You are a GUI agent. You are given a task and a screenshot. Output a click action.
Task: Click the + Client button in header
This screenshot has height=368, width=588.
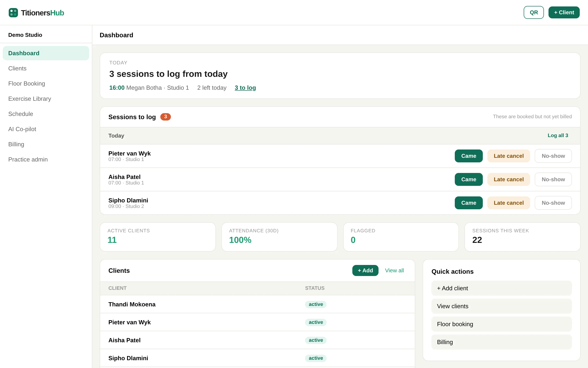click(564, 12)
